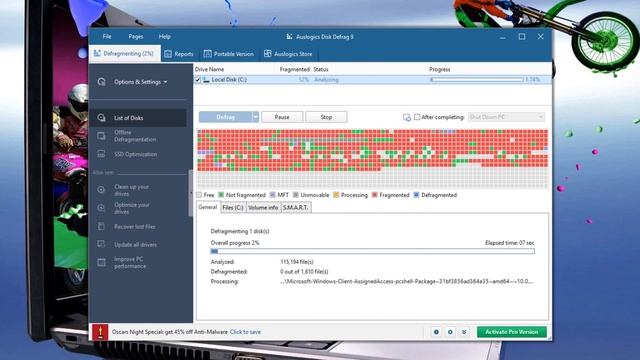Viewport: 640px width, 360px height.
Task: Click the Local Disk (C:) drive icon
Action: point(206,80)
